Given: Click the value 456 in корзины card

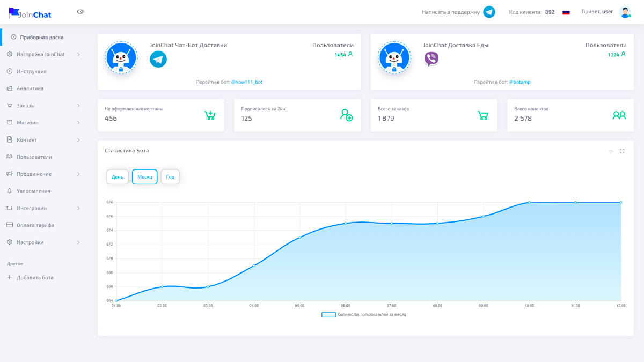Looking at the screenshot, I should coord(111,119).
